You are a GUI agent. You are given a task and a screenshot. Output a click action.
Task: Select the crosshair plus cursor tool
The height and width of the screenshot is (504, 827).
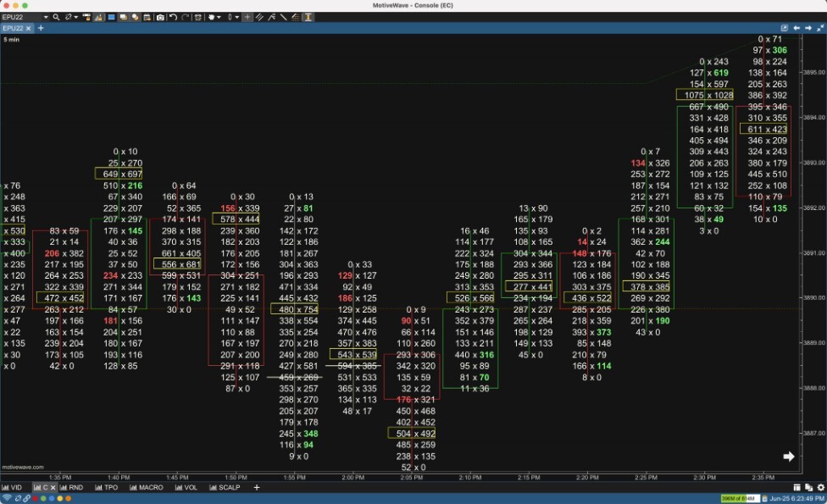pyautogui.click(x=247, y=17)
